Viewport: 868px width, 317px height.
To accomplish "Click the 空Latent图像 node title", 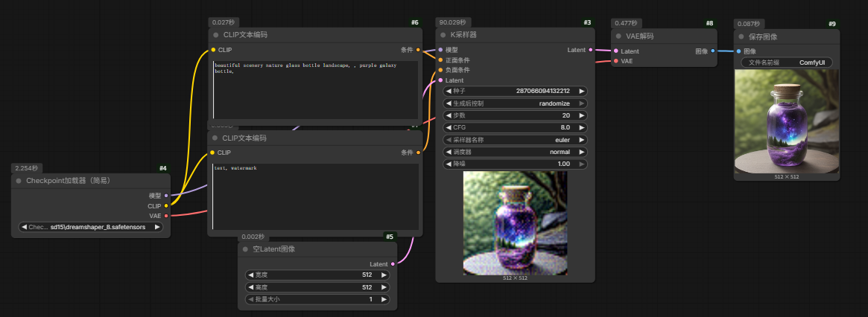I will tap(274, 249).
